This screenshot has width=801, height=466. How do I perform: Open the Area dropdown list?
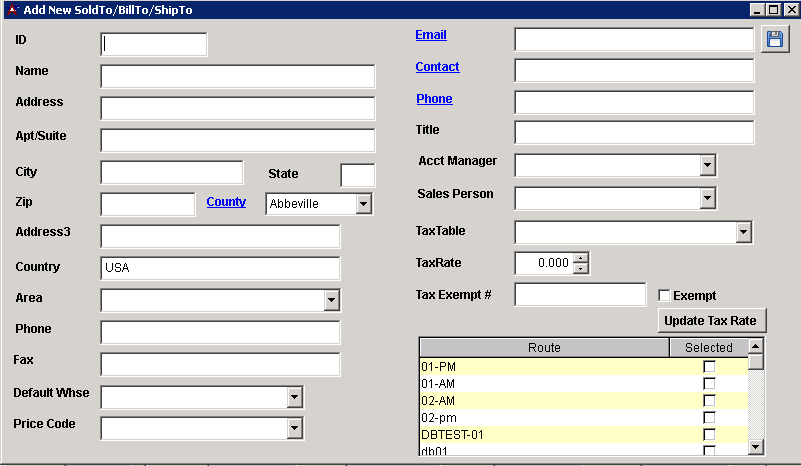tap(331, 300)
